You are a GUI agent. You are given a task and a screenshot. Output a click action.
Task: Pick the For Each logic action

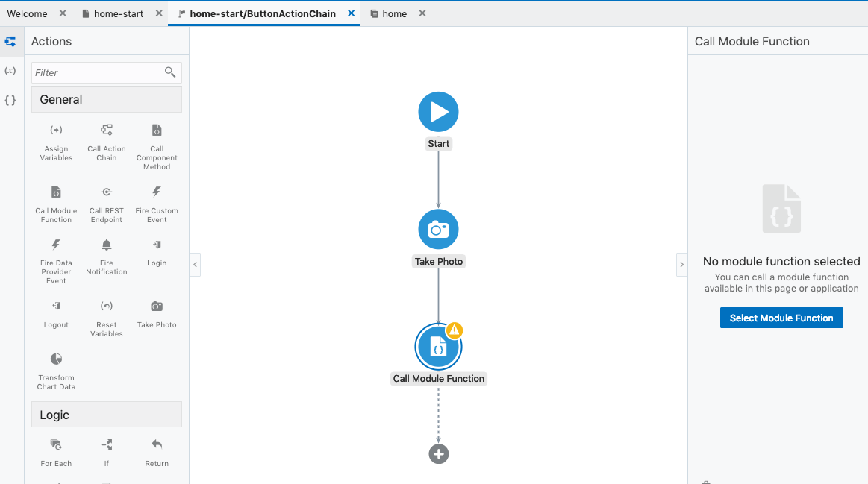tap(56, 445)
